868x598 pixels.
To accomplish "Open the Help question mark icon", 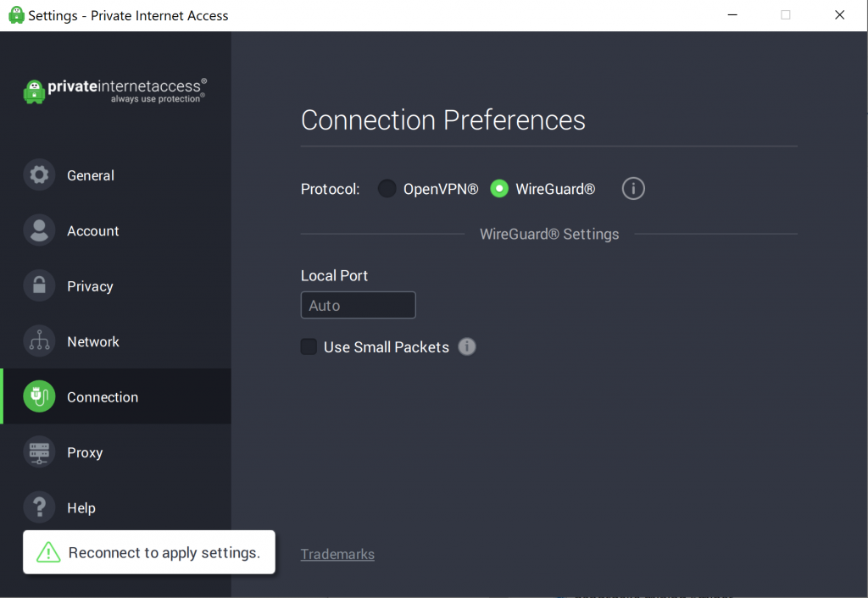I will pos(39,507).
